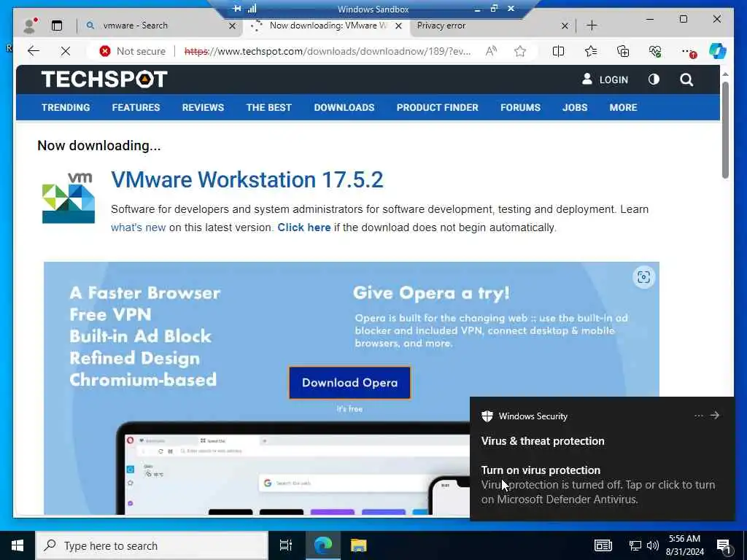Open a new browser tab
Image resolution: width=747 pixels, height=560 pixels.
click(x=592, y=26)
